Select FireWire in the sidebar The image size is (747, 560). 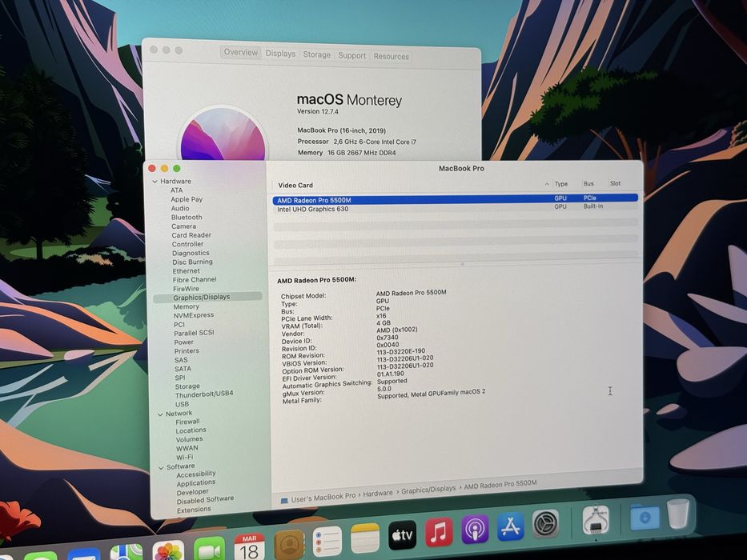click(186, 289)
